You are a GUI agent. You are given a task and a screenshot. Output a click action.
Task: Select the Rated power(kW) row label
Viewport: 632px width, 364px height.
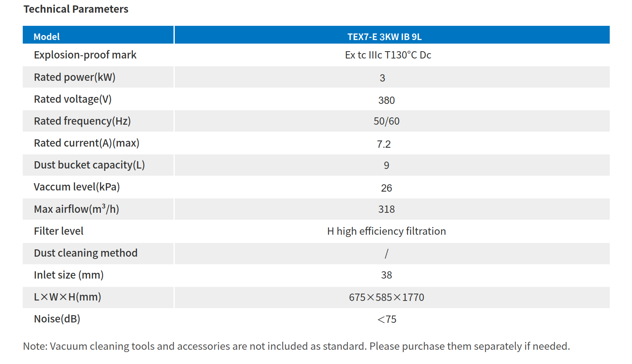pos(75,77)
